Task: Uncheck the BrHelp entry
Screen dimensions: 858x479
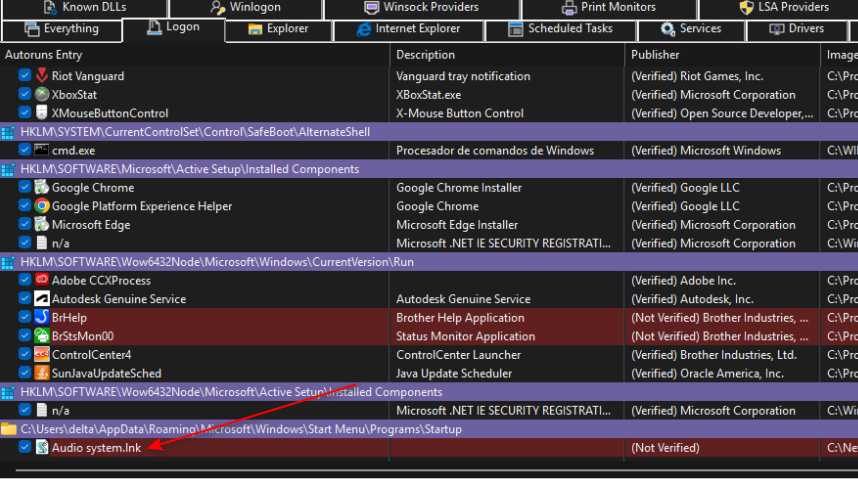Action: click(x=24, y=317)
